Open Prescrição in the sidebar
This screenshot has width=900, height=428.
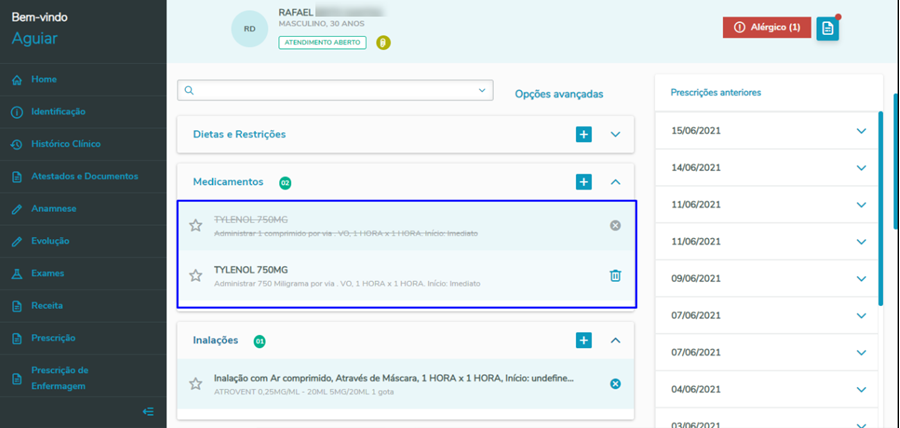(x=83, y=338)
